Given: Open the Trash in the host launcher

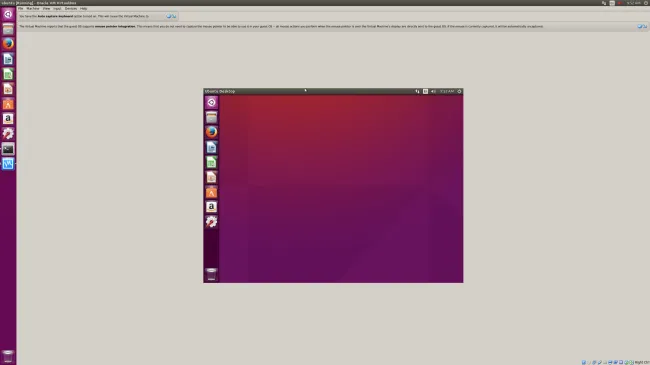Looking at the screenshot, I should point(8,356).
